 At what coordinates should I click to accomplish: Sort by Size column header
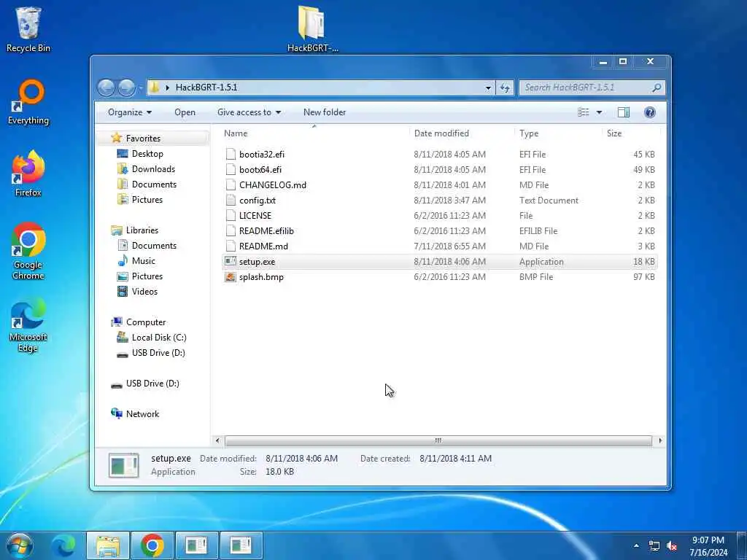614,133
